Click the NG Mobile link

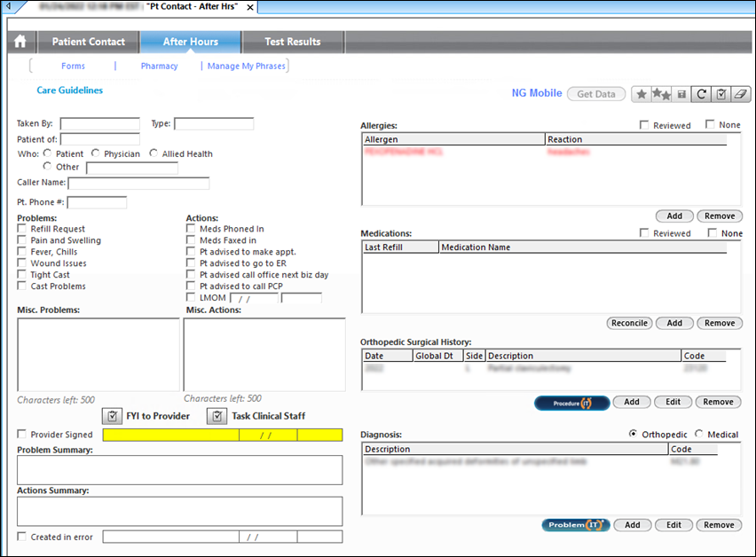pyautogui.click(x=537, y=93)
